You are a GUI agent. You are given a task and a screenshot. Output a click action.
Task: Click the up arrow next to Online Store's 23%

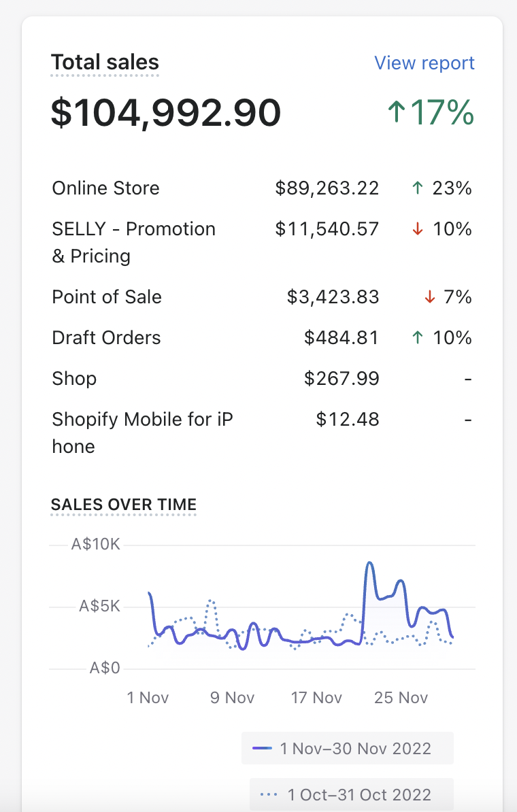coord(417,188)
